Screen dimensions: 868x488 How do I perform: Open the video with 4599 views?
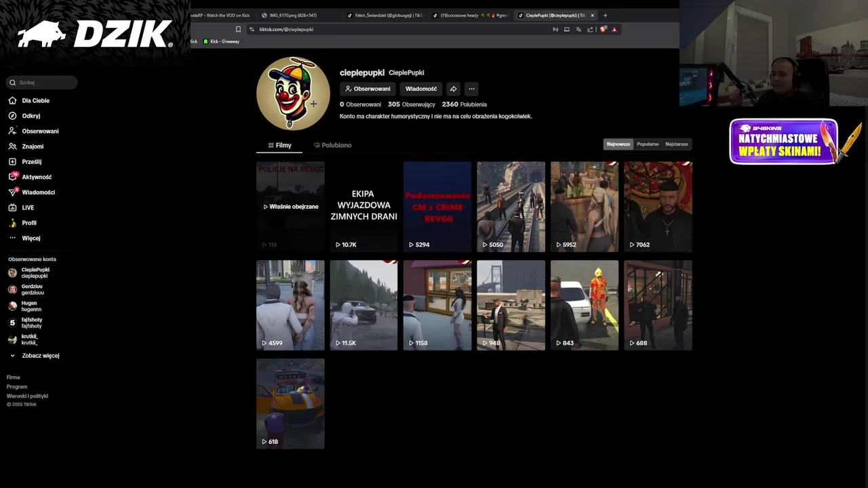pyautogui.click(x=290, y=305)
